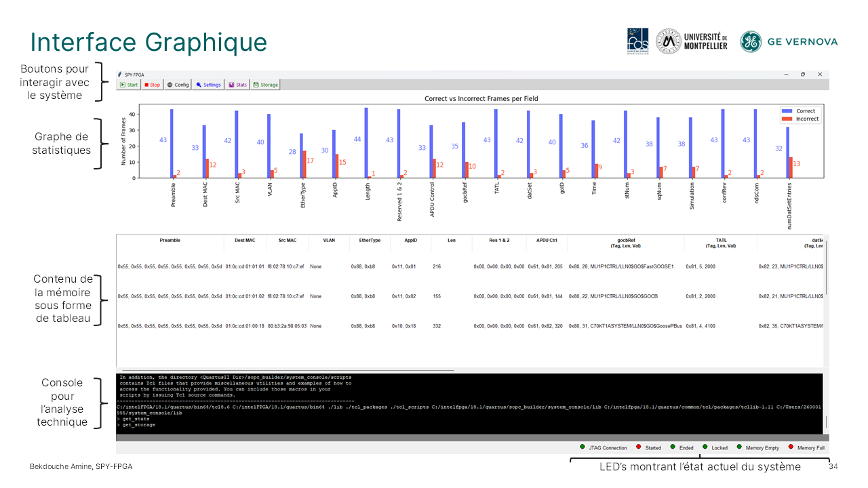Click the Start button in the toolbar
Screen dimensions: 868x488
pos(129,85)
